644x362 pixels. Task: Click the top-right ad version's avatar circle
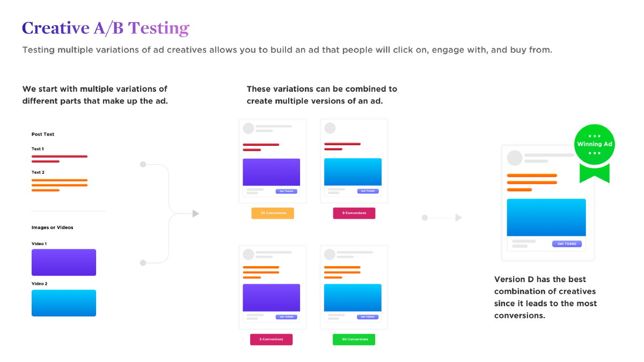(x=330, y=128)
